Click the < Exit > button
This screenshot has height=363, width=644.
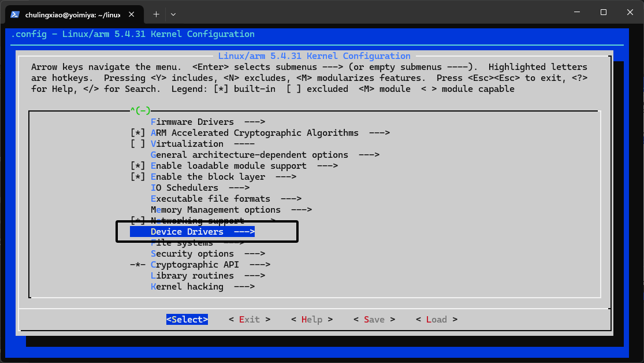(x=250, y=320)
